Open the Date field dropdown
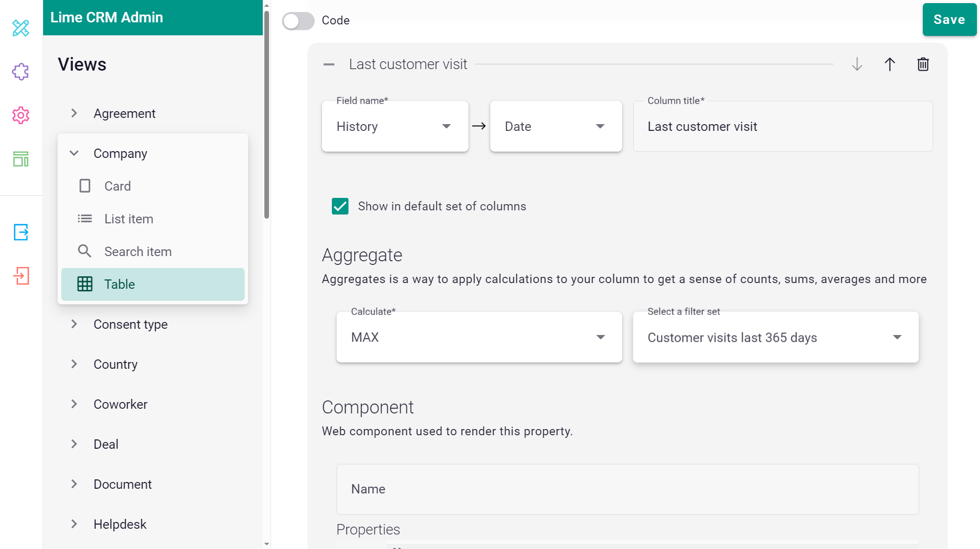980x549 pixels. pyautogui.click(x=556, y=126)
